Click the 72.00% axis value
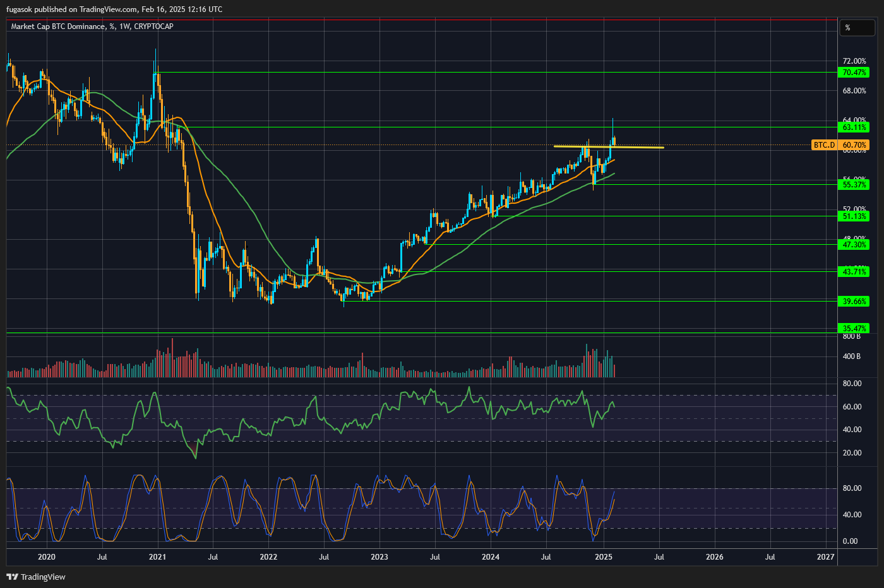 854,61
